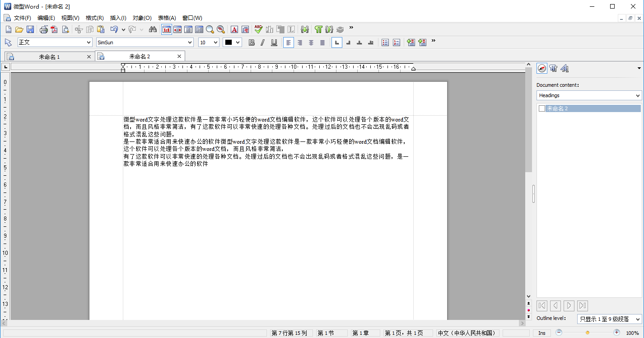
Task: Open the Headings document content dropdown
Action: [589, 95]
